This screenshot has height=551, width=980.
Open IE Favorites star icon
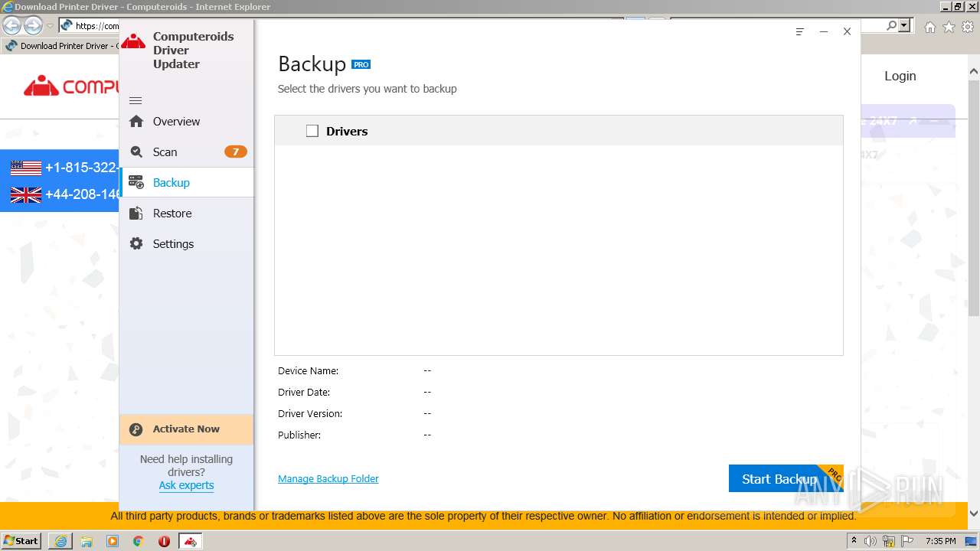[x=949, y=27]
